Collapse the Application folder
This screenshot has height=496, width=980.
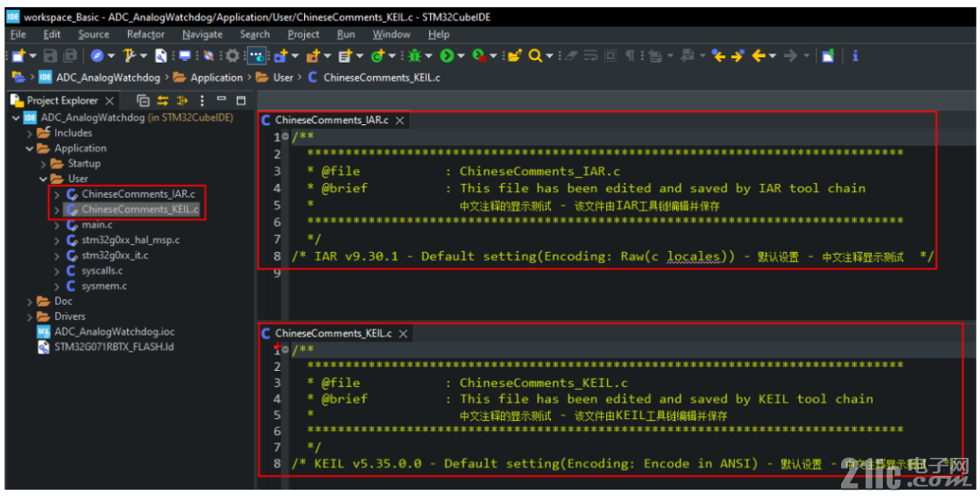(x=29, y=149)
